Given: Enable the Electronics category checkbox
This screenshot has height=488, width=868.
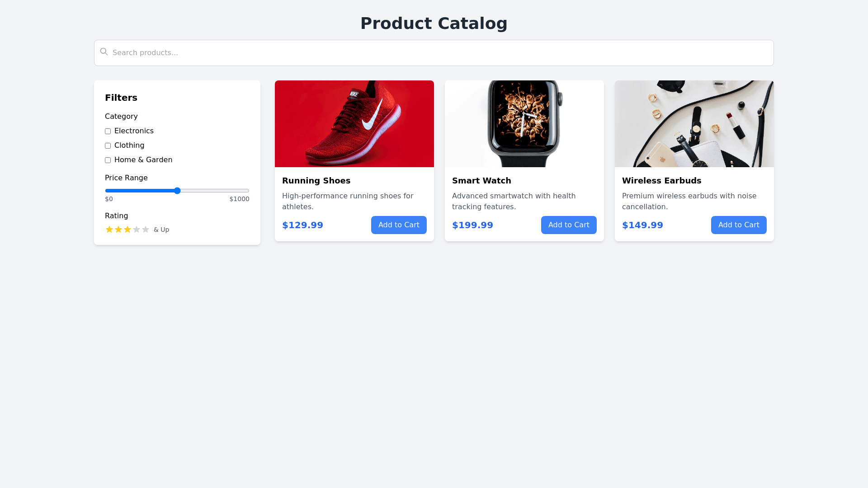Looking at the screenshot, I should pos(108,131).
